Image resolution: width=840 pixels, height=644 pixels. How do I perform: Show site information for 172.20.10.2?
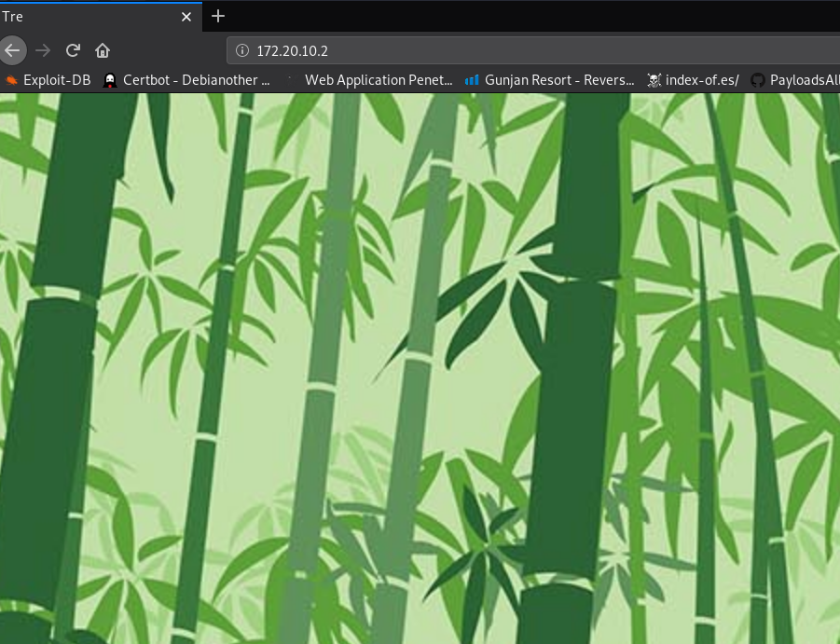[x=242, y=50]
